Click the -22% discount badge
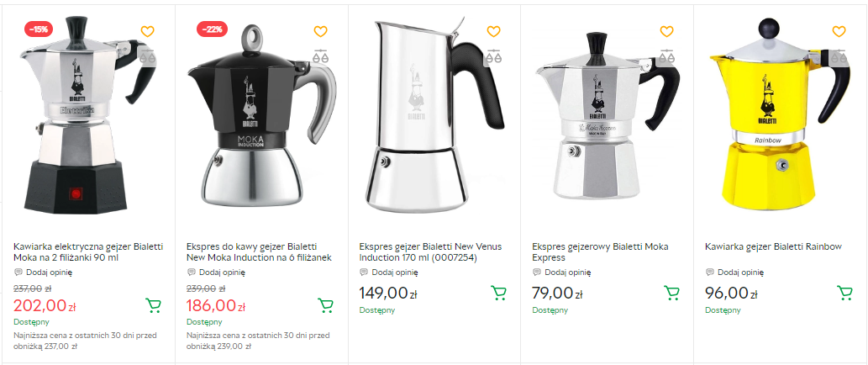The image size is (868, 365). tap(212, 29)
